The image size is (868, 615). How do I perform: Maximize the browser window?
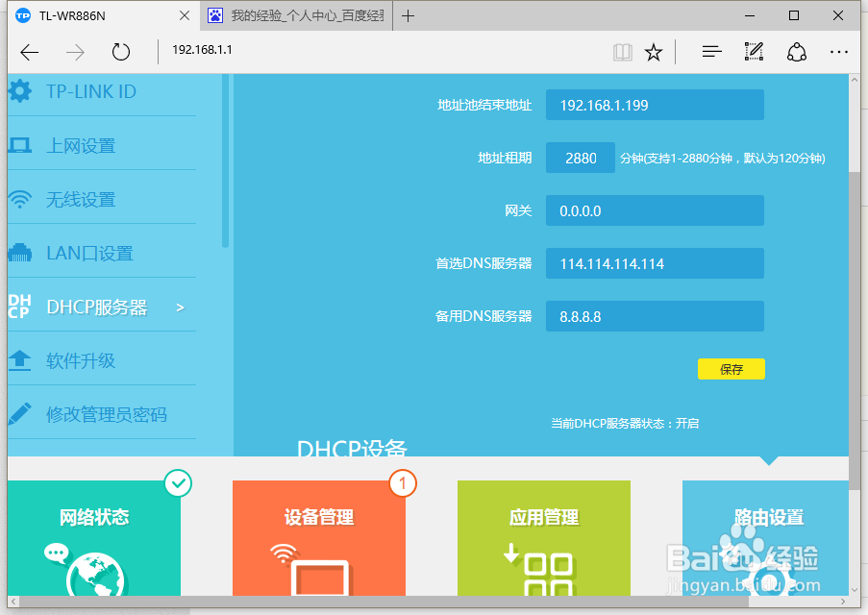coord(794,15)
